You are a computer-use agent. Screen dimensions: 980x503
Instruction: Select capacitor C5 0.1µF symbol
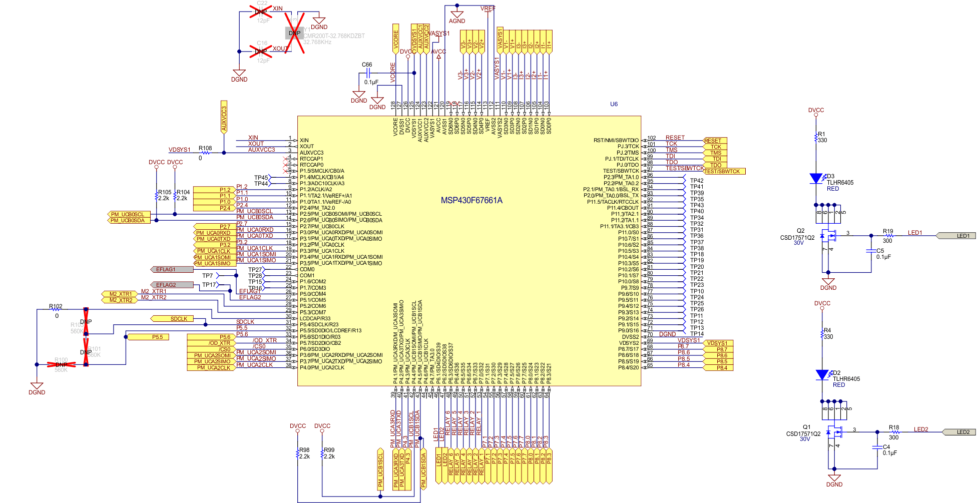coord(871,251)
